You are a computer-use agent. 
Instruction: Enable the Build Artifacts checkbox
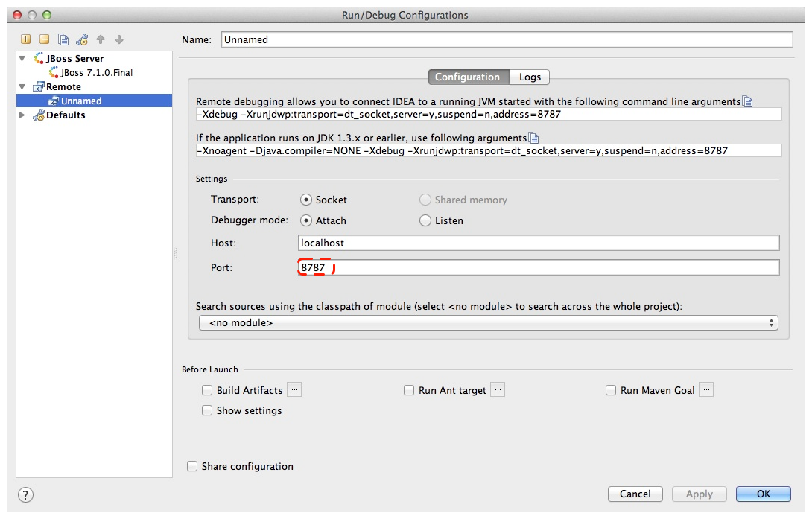click(x=207, y=390)
